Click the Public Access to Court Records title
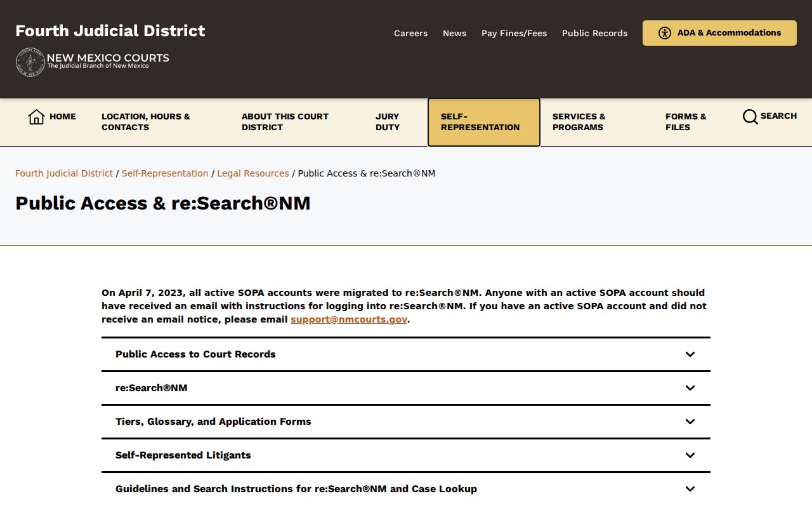Screen dimensions: 812x508 pyautogui.click(x=195, y=354)
